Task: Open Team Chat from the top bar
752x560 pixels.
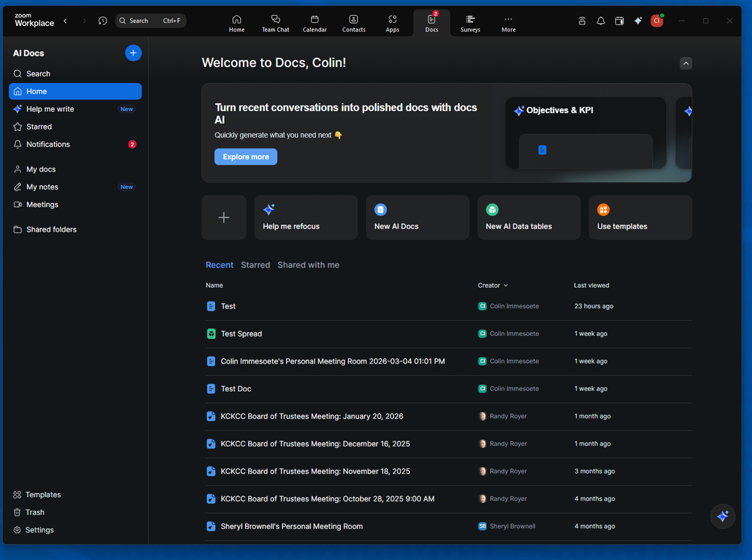Action: point(275,23)
